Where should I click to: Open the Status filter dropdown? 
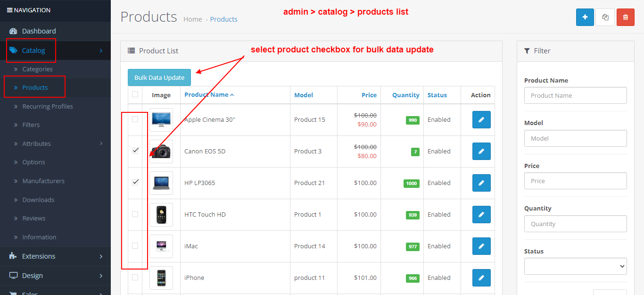click(575, 266)
